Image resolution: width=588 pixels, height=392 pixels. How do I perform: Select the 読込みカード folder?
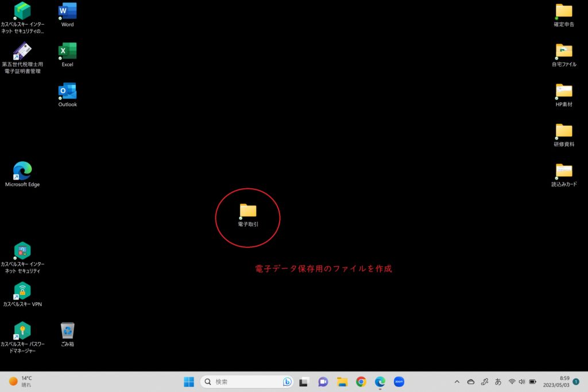(564, 171)
